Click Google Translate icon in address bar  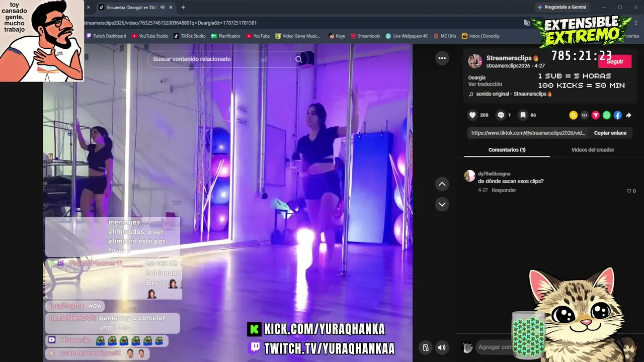click(x=526, y=23)
